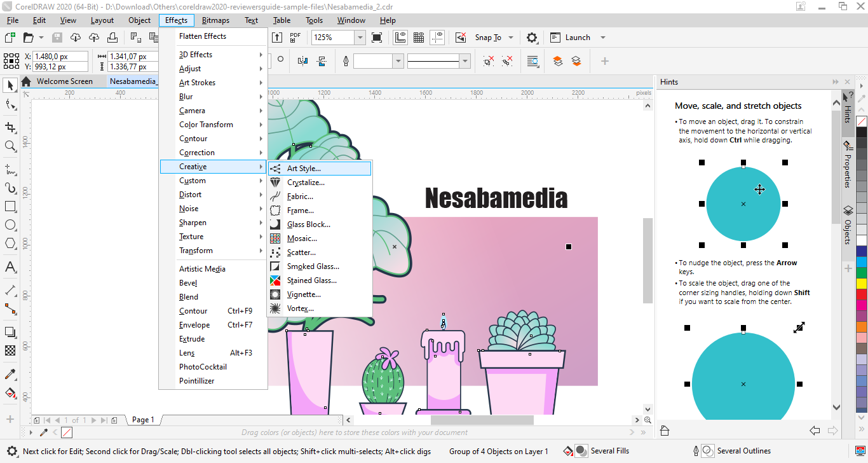Pick the yellow swatch in color palette
Image resolution: width=868 pixels, height=463 pixels.
tap(862, 283)
